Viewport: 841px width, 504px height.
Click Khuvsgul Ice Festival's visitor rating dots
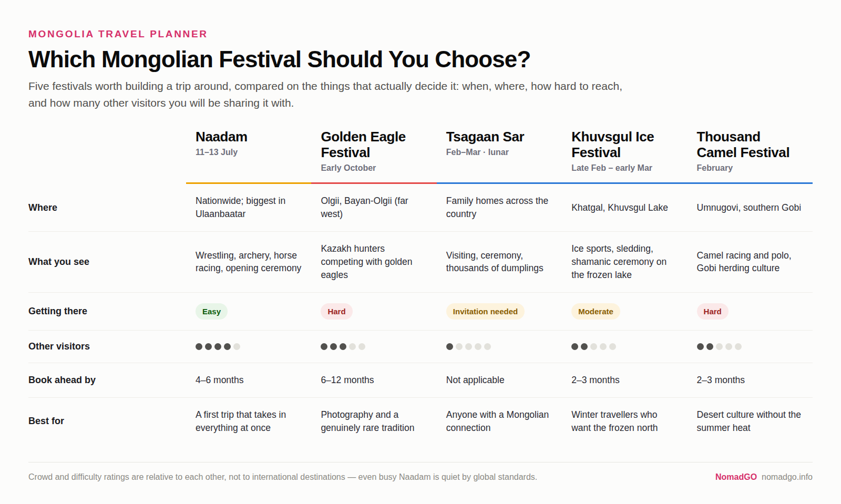593,346
